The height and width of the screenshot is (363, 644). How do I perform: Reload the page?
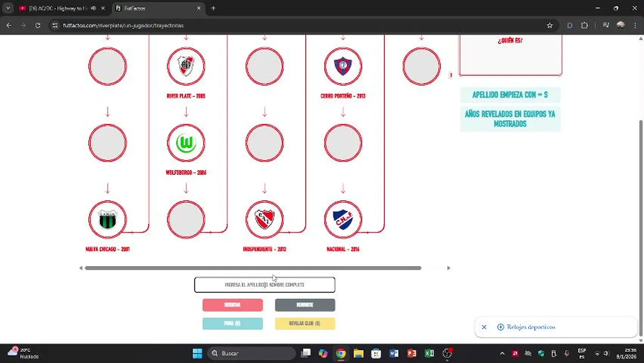(x=38, y=25)
